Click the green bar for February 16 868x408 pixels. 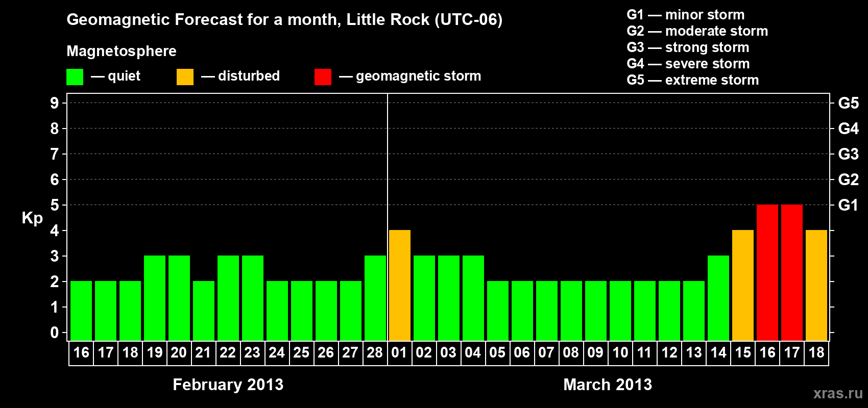point(81,311)
